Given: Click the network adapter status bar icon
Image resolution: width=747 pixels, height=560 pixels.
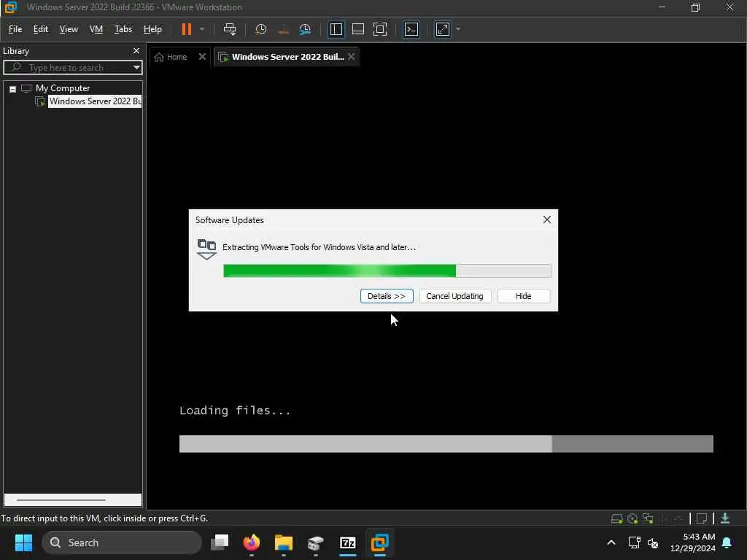Looking at the screenshot, I should (x=648, y=518).
